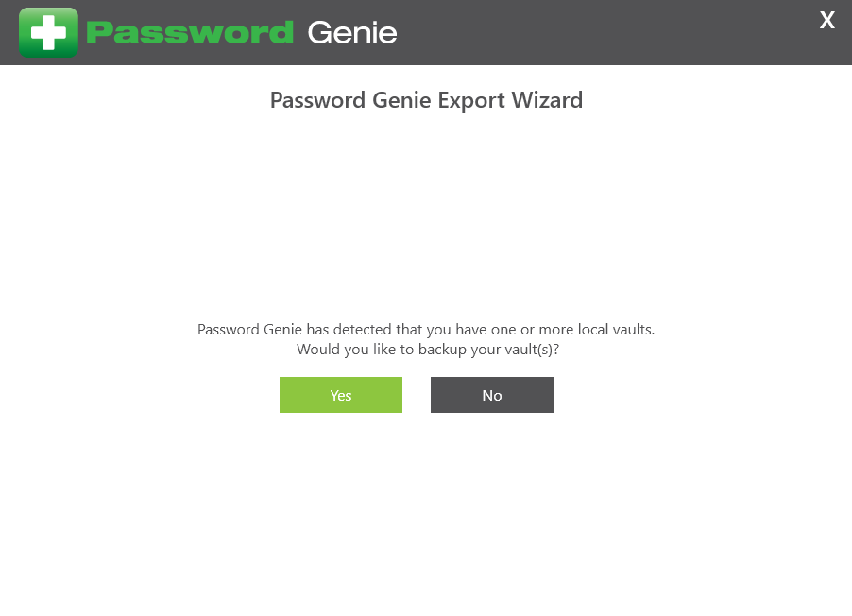Click the word "Wizard" in the title
The image size is (852, 616).
(547, 100)
